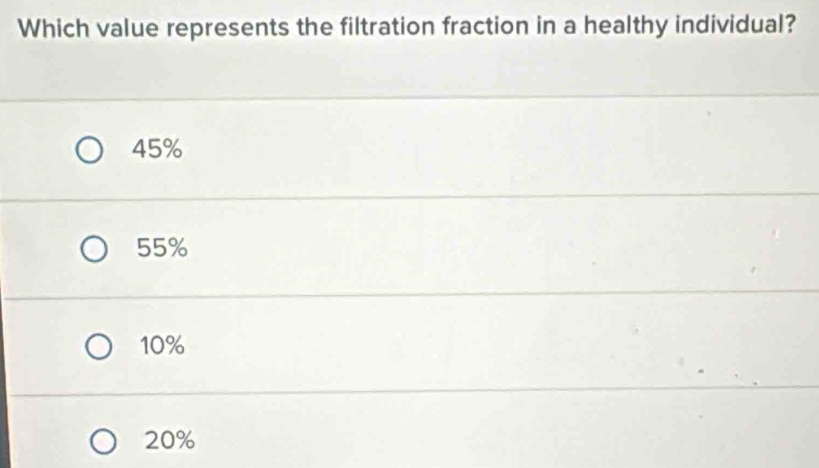Image resolution: width=819 pixels, height=468 pixels.
Task: Click empty space right of the 20% option
Action: tap(500, 439)
